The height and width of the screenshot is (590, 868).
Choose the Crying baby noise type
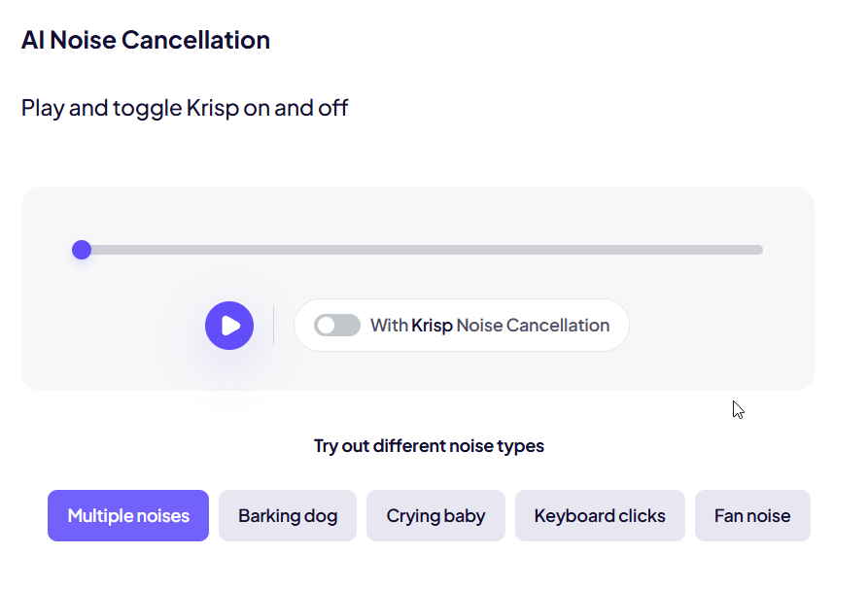coord(435,516)
